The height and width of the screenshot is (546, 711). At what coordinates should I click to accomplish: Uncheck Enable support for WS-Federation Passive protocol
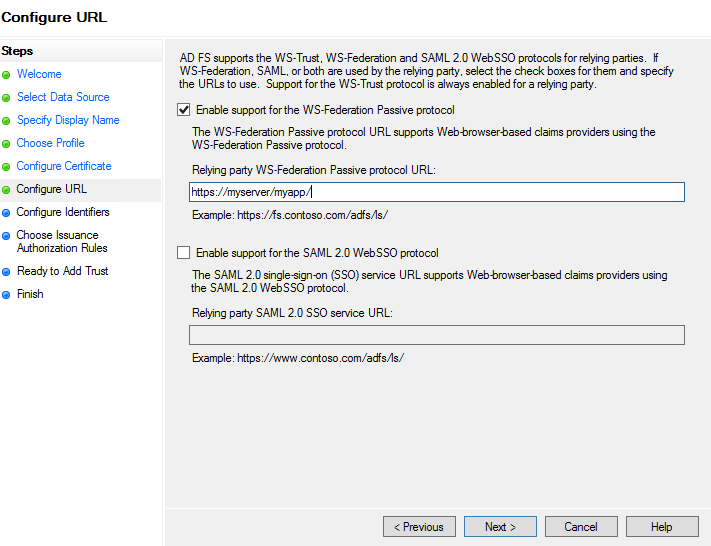click(184, 110)
